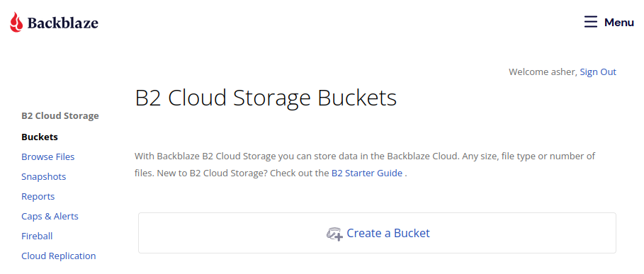Click the bucket icon beside Create a Bucket
This screenshot has height=274, width=644.
(x=334, y=234)
